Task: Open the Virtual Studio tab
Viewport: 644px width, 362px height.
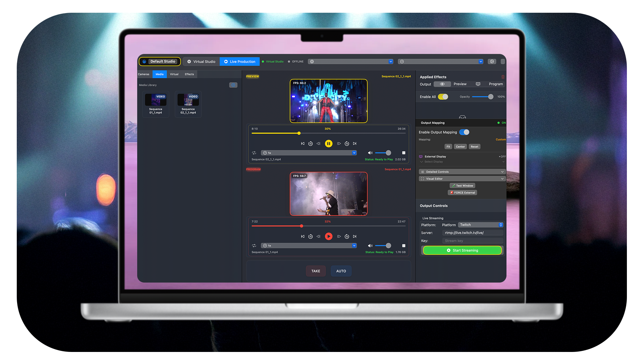Action: pos(201,62)
